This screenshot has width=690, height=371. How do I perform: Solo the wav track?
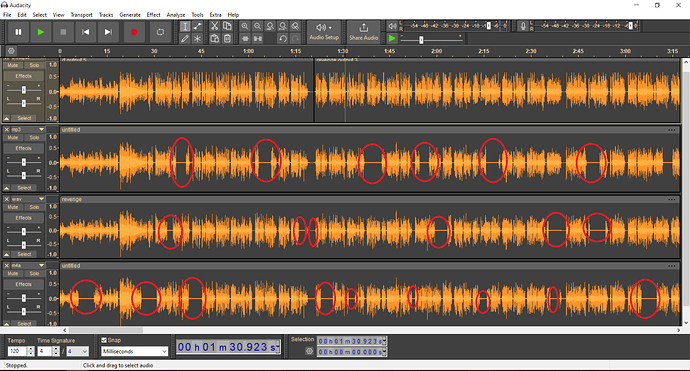tap(34, 207)
